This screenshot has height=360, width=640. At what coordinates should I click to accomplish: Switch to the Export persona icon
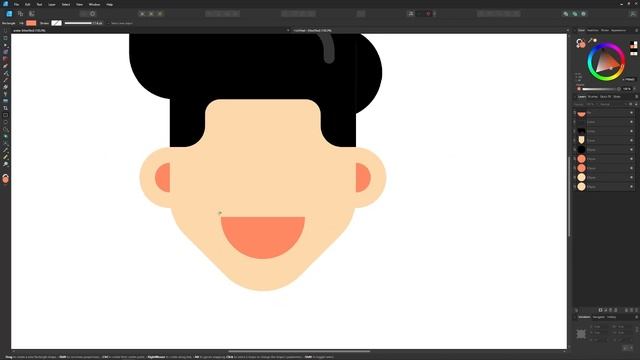31,13
